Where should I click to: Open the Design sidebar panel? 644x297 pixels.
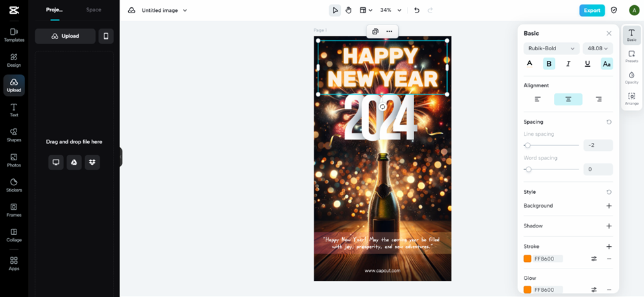(x=14, y=60)
